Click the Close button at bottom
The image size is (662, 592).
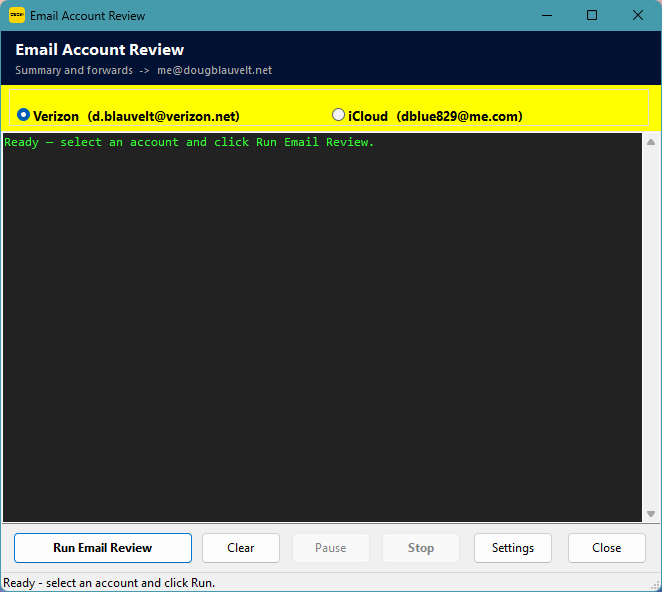pos(606,548)
